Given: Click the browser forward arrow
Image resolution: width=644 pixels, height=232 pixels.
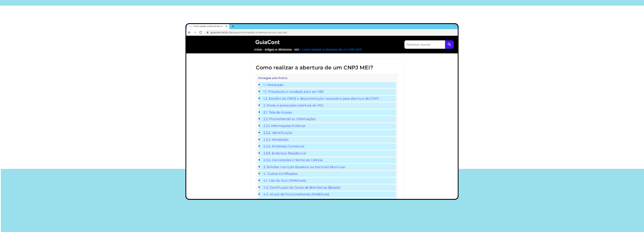Looking at the screenshot, I should (194, 32).
